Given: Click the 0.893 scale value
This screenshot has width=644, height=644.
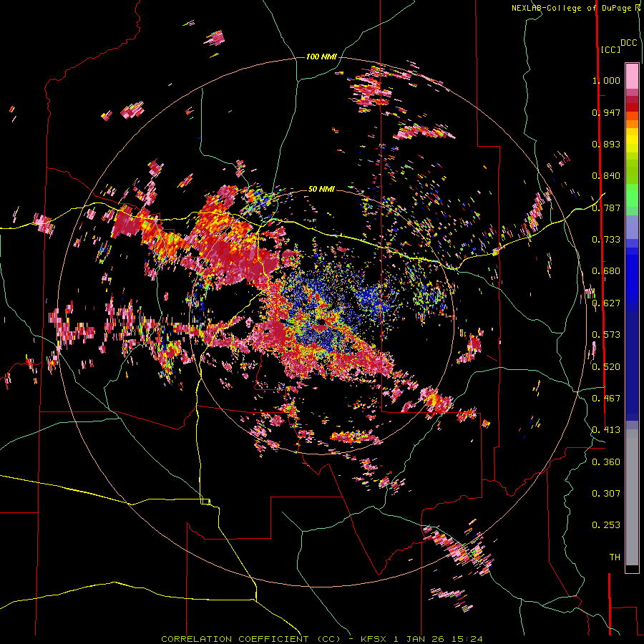Looking at the screenshot, I should [606, 144].
